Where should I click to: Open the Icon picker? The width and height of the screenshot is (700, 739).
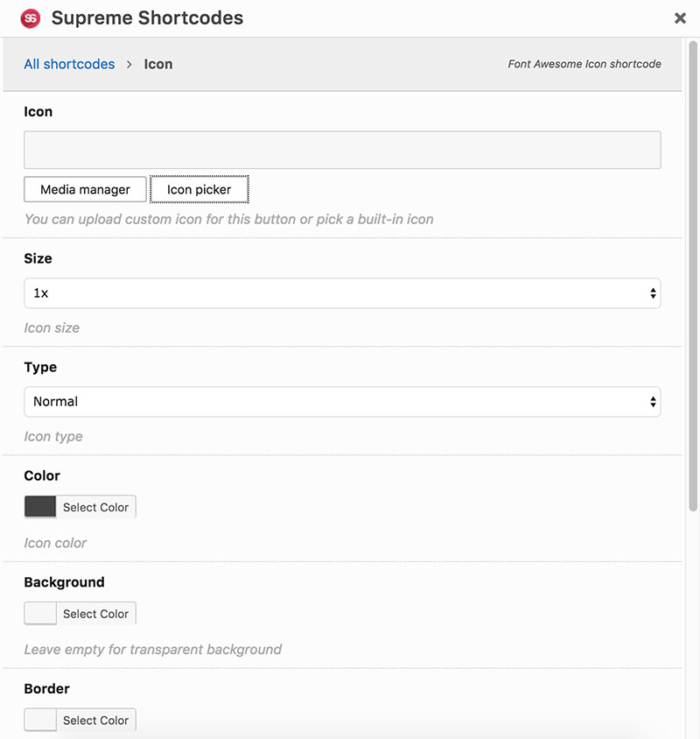point(199,189)
